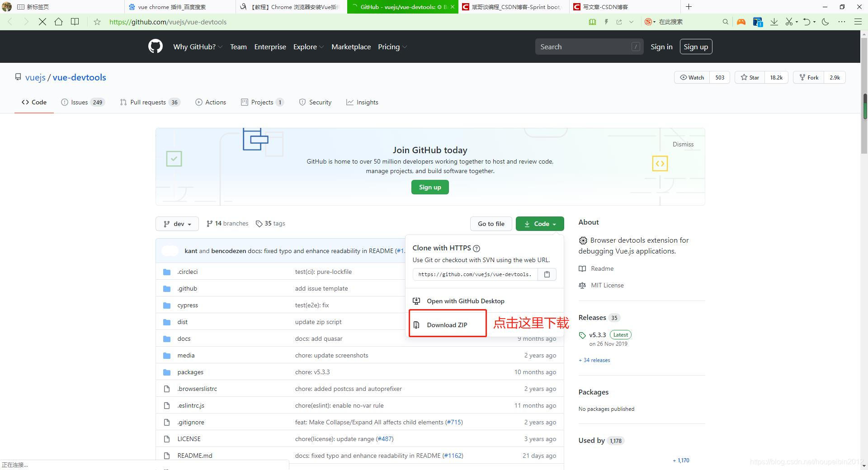Expand the Why GitHub? menu

(198, 47)
